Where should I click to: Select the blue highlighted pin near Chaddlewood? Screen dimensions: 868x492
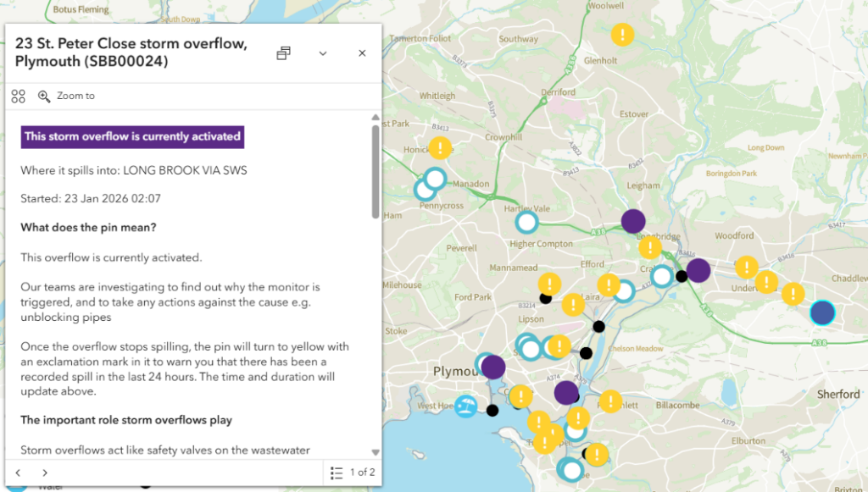pyautogui.click(x=822, y=312)
